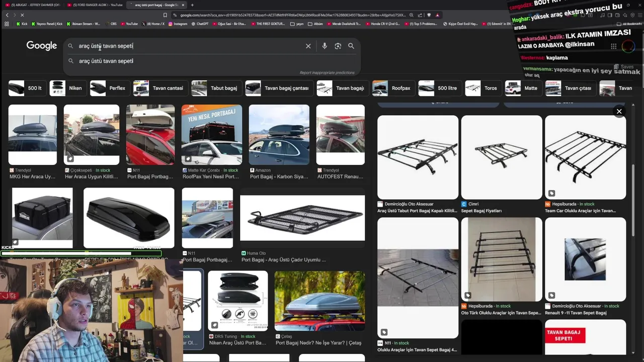This screenshot has height=362, width=644.
Task: Open Trendyol AUTOFEST Renault result image
Action: 340,135
